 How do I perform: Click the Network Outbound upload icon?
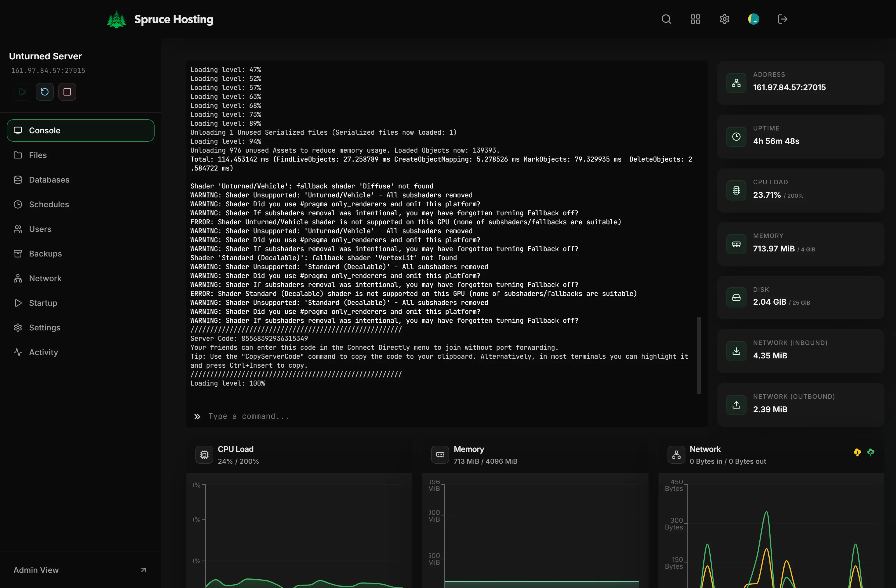coord(736,405)
